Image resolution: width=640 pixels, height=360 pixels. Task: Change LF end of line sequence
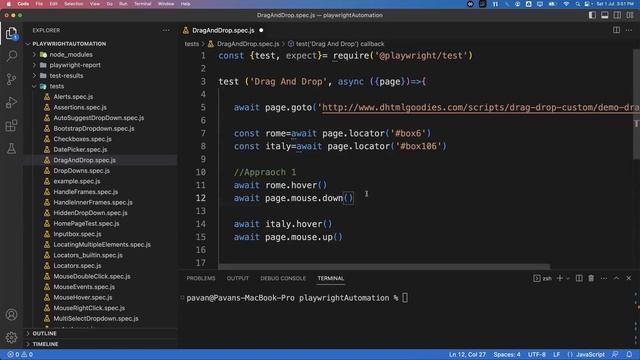pyautogui.click(x=556, y=354)
